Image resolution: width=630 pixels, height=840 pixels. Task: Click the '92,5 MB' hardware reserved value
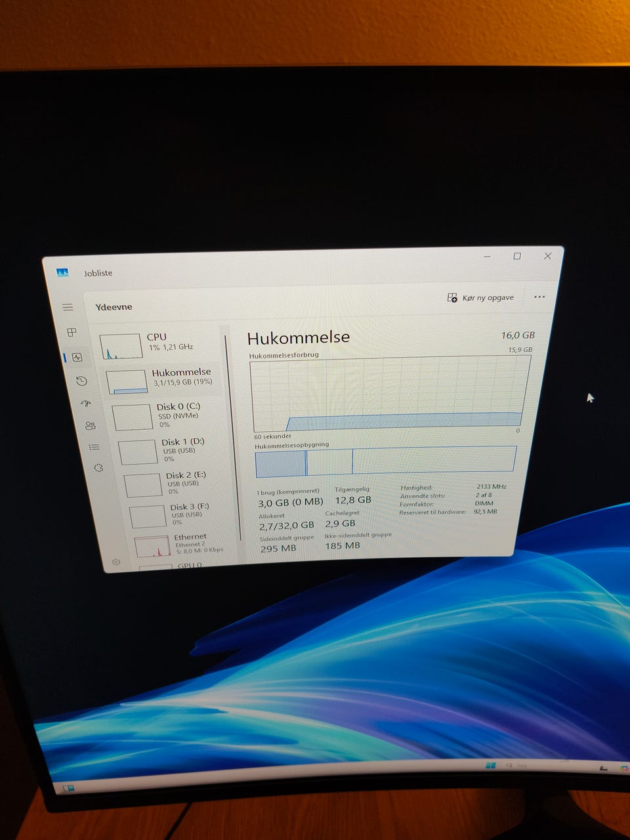click(485, 511)
